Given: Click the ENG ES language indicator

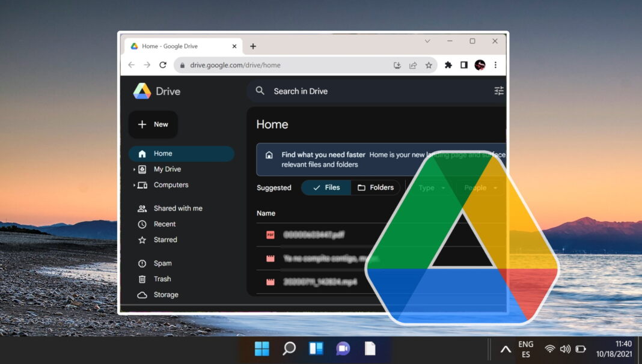Looking at the screenshot, I should (x=526, y=349).
